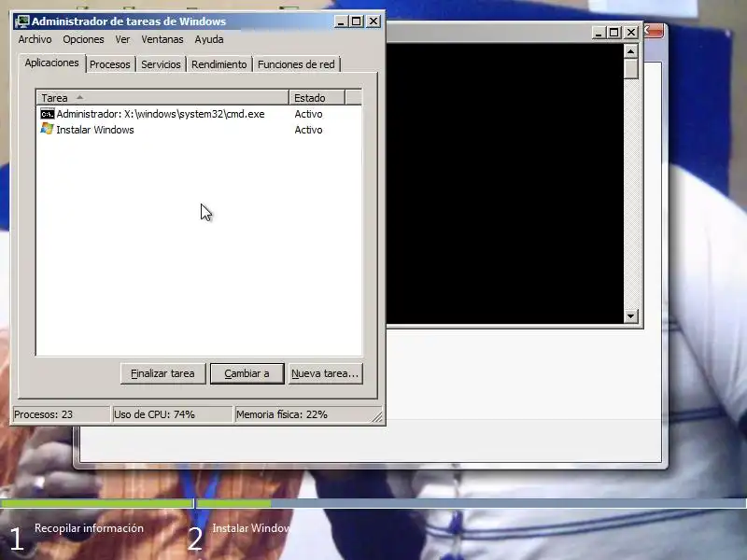Select the Administrador cmd.exe task row

(x=199, y=114)
